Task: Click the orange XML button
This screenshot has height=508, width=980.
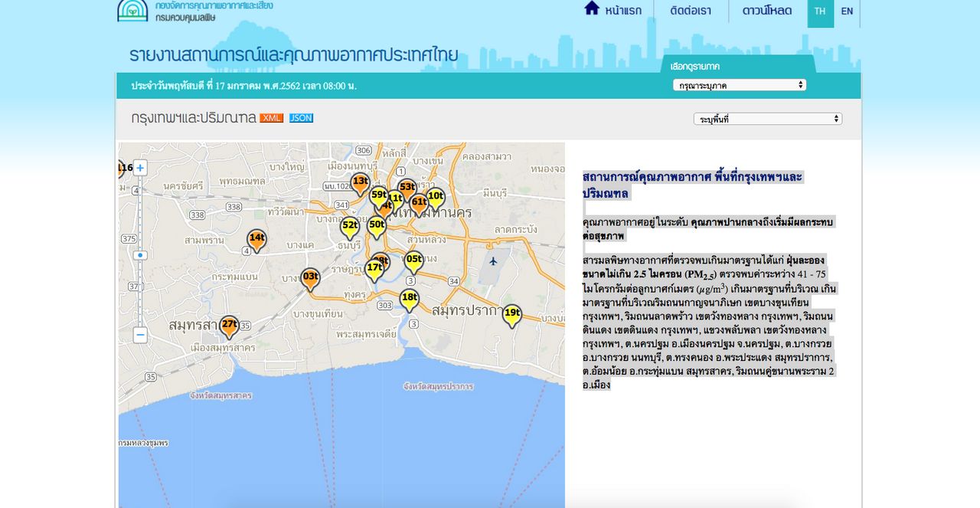Action: [272, 118]
